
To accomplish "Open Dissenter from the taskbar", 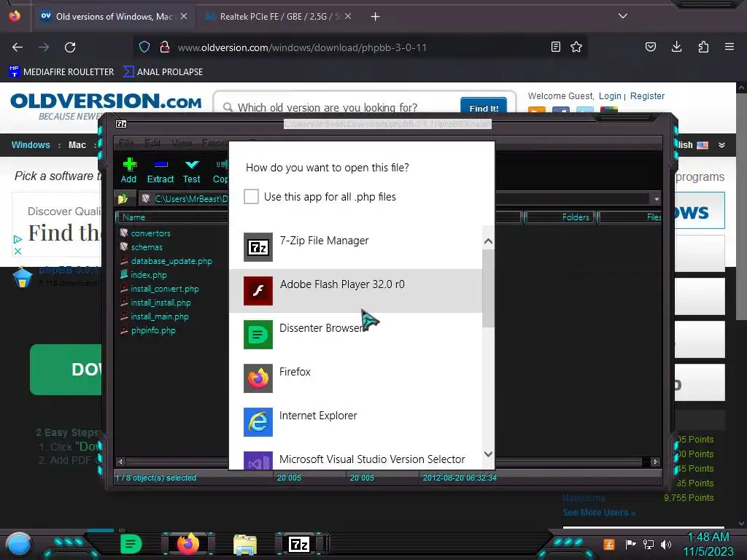I will pos(131,544).
